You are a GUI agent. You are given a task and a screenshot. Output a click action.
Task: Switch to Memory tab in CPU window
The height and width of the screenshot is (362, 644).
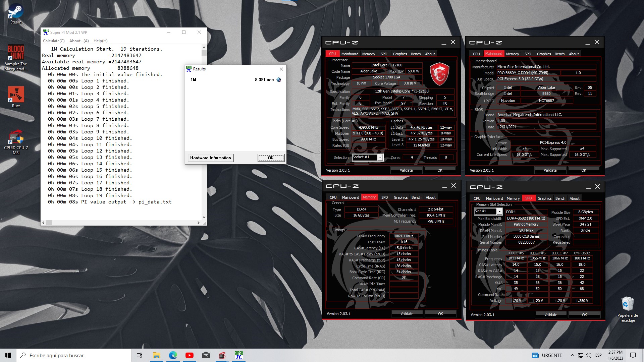coord(369,54)
